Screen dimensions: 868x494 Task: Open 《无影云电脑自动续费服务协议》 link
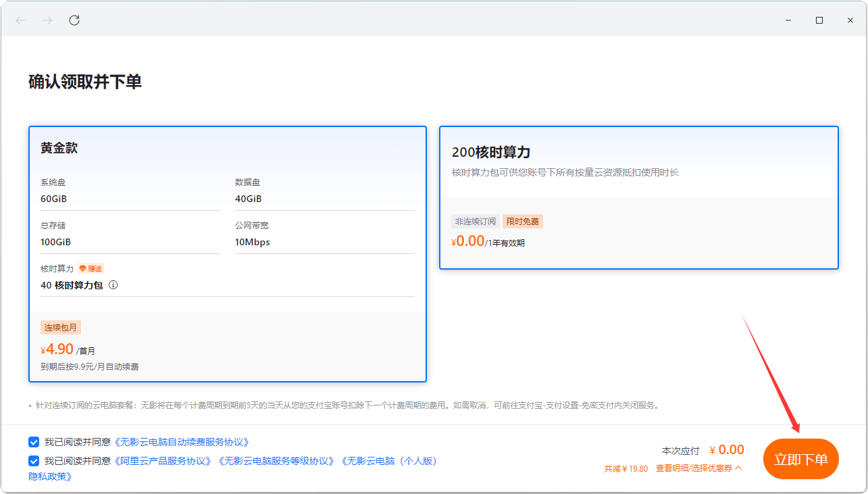click(x=183, y=442)
